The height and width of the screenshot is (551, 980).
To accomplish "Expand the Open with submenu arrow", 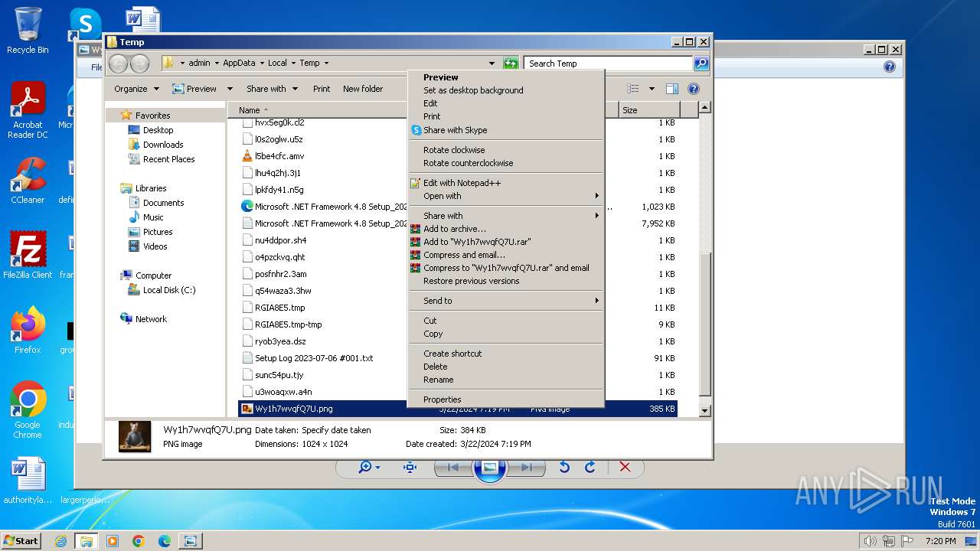I will 596,196.
